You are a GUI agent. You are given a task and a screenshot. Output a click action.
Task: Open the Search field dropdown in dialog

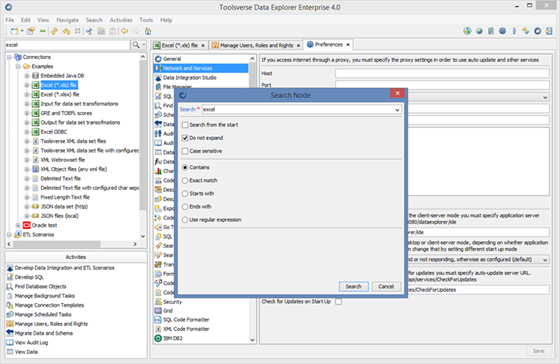(397, 110)
